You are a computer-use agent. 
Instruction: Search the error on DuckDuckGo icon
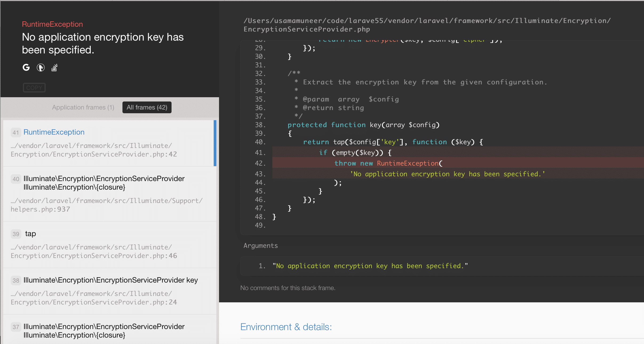point(41,68)
